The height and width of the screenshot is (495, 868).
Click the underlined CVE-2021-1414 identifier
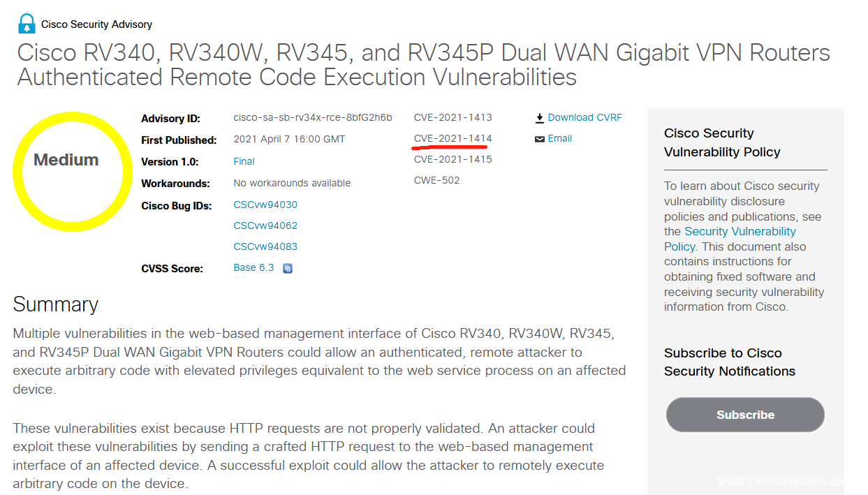point(453,138)
